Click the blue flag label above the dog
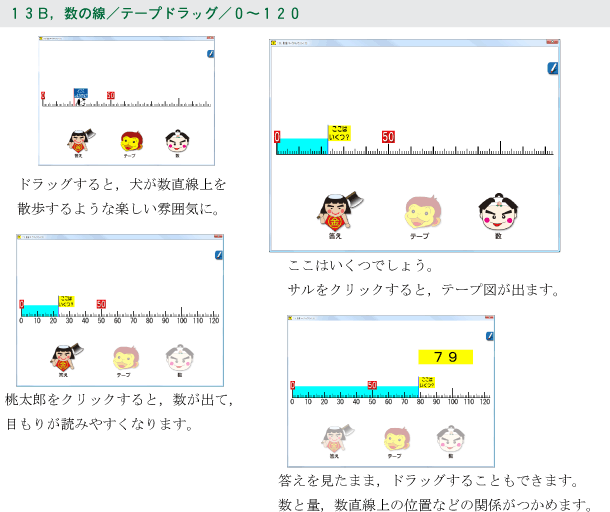The image size is (610, 512). tap(81, 93)
